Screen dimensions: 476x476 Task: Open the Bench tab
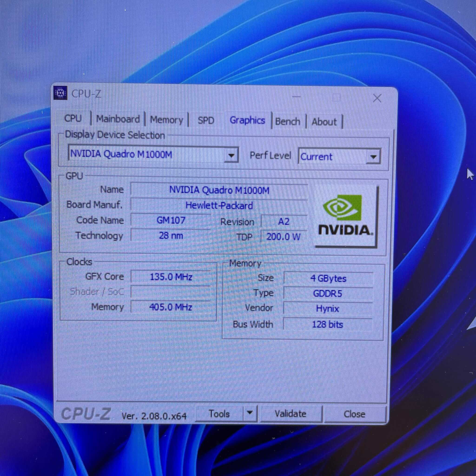pos(288,122)
